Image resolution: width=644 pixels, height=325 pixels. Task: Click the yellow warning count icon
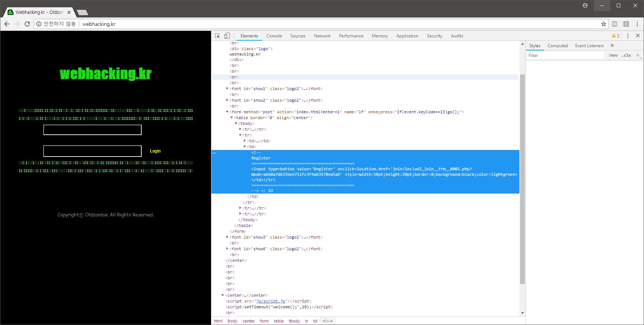[615, 36]
